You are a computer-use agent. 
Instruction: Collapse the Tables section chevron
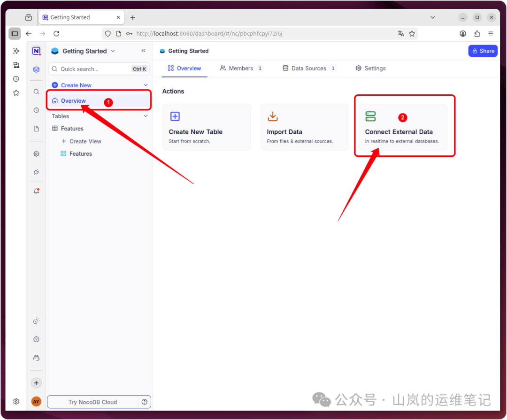click(x=146, y=116)
